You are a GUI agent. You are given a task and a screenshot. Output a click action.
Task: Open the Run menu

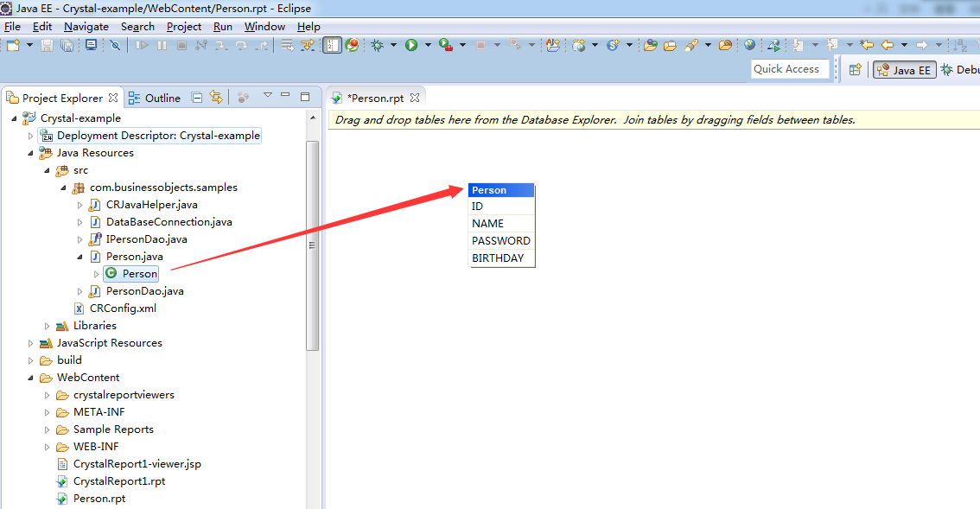pos(222,26)
